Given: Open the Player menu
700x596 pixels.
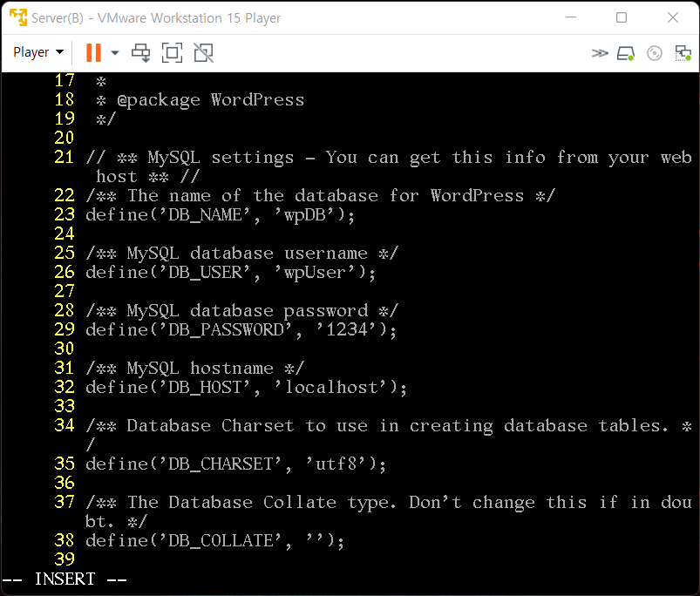Looking at the screenshot, I should [38, 52].
